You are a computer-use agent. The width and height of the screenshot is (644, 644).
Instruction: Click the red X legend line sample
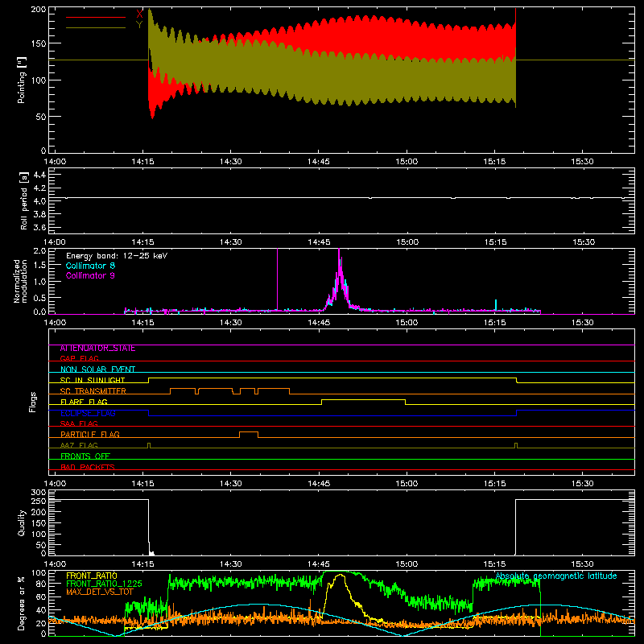96,17
